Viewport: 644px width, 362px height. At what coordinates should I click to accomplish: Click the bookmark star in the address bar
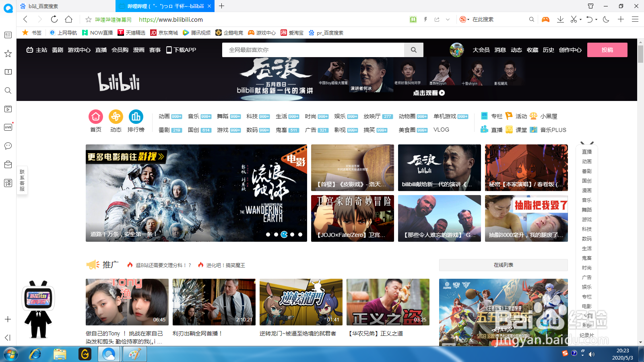coord(89,19)
